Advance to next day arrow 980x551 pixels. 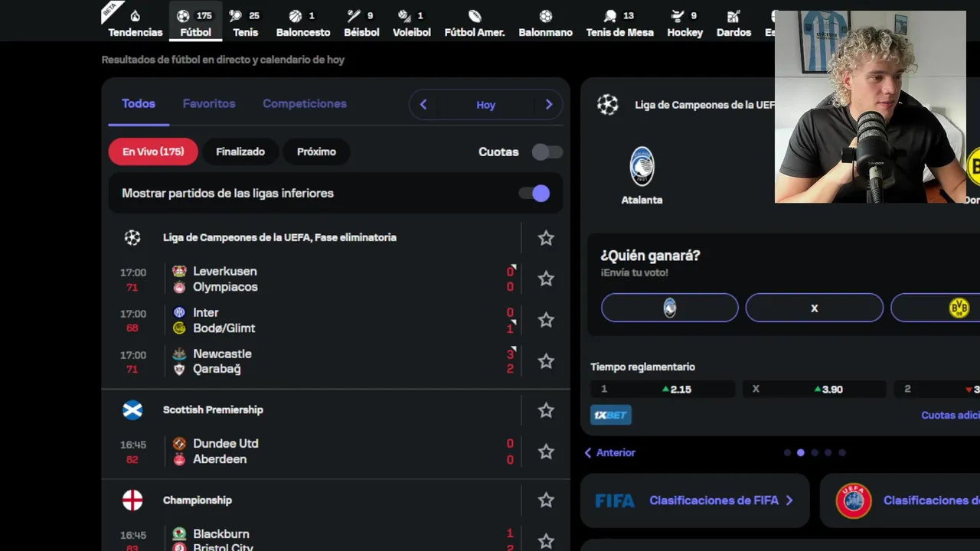[548, 105]
